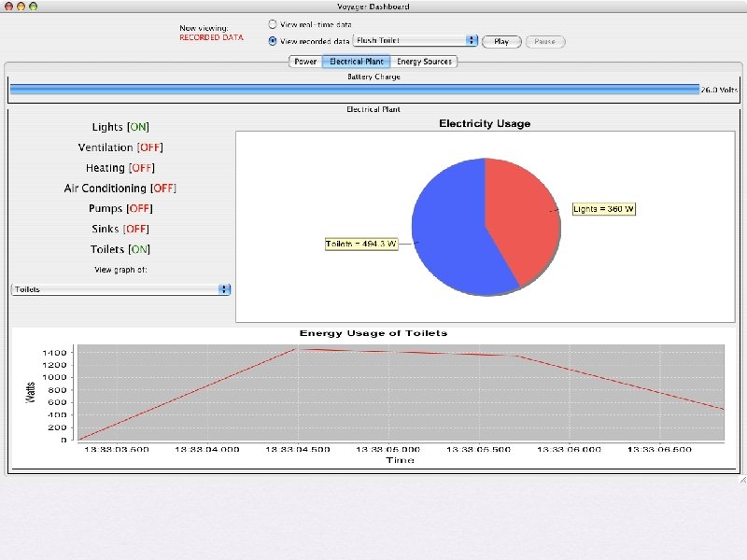Click the Pause button
The height and width of the screenshot is (560, 747).
point(545,41)
